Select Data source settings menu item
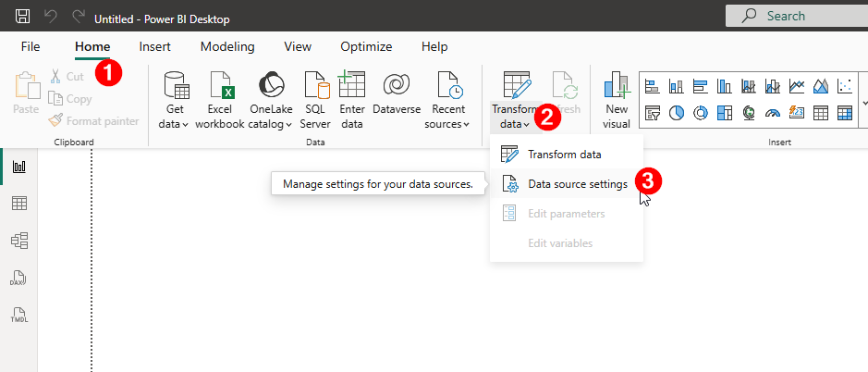Image resolution: width=868 pixels, height=372 pixels. [x=567, y=184]
